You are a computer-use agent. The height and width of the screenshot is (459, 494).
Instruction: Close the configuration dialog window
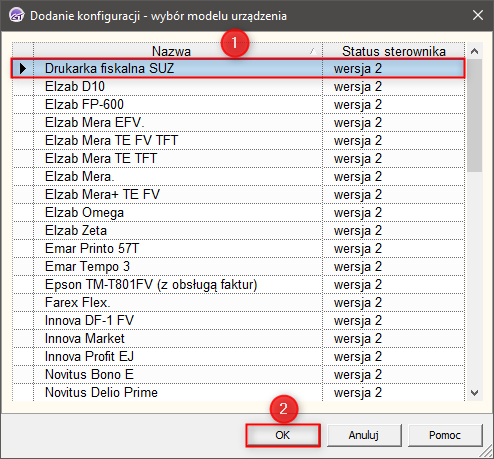click(478, 15)
